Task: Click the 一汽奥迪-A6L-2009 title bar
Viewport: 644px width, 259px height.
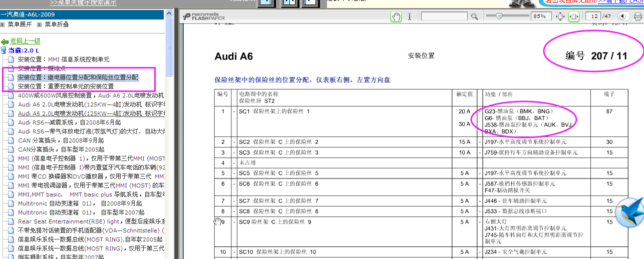Action: point(83,14)
